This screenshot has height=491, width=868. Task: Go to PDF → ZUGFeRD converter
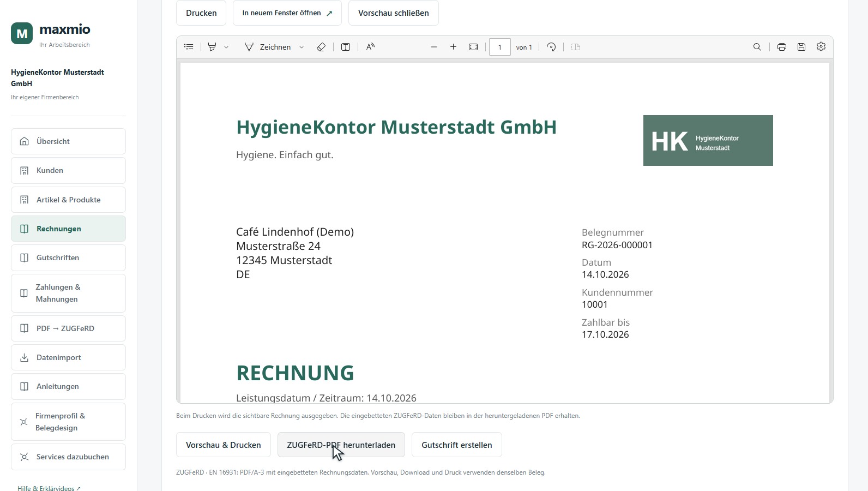coord(68,328)
